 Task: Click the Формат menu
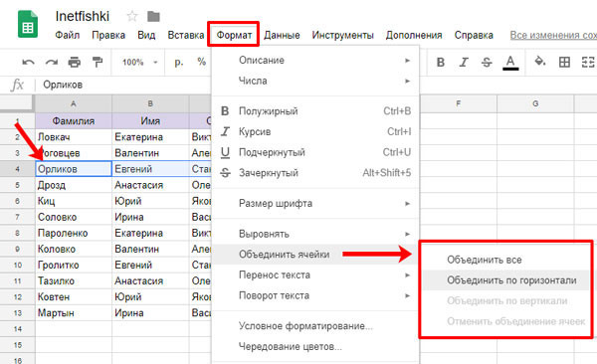point(234,35)
